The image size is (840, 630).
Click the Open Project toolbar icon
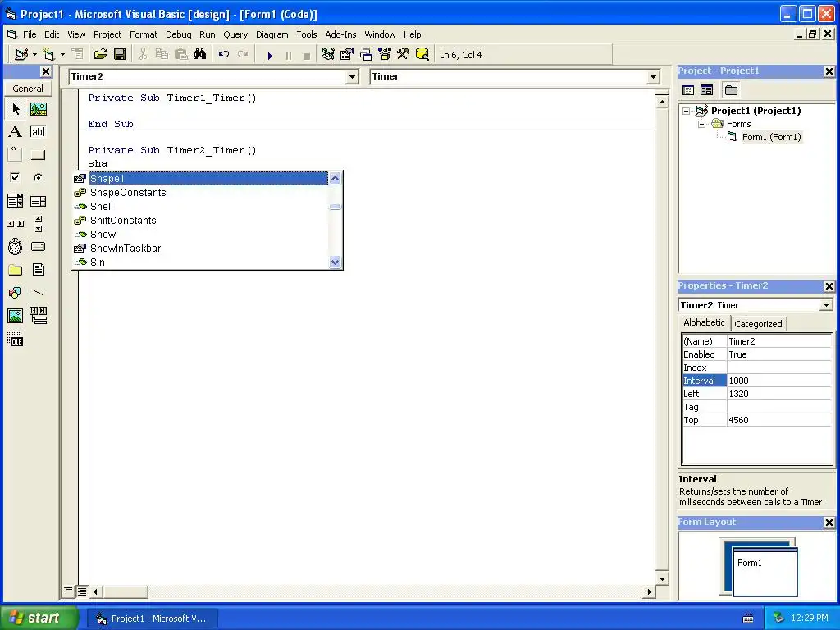(x=101, y=55)
